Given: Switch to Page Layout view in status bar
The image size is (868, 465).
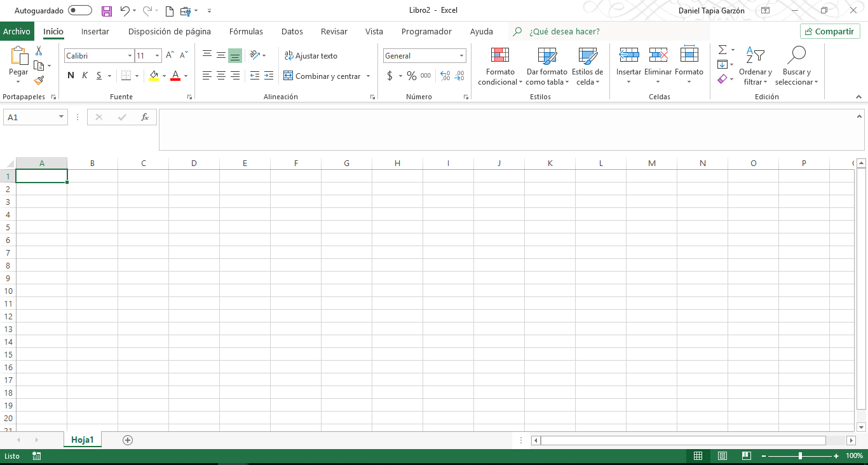Looking at the screenshot, I should [722, 456].
